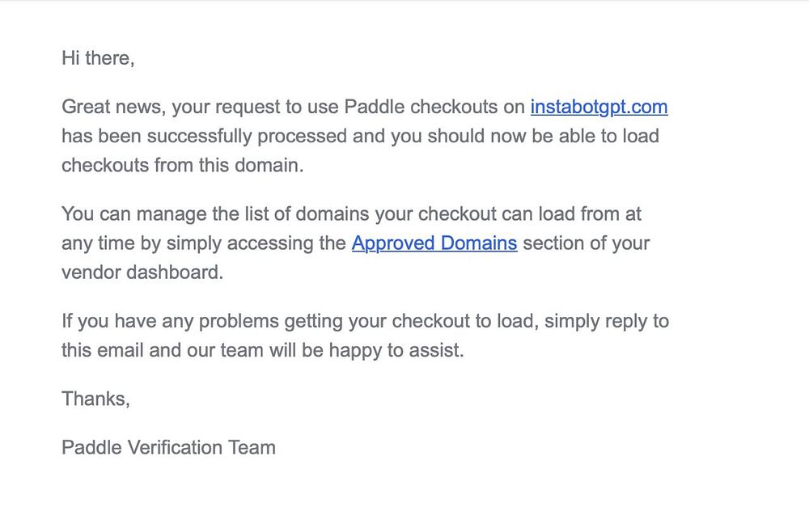
Task: Open the instabotgpt.com link
Action: pyautogui.click(x=599, y=108)
